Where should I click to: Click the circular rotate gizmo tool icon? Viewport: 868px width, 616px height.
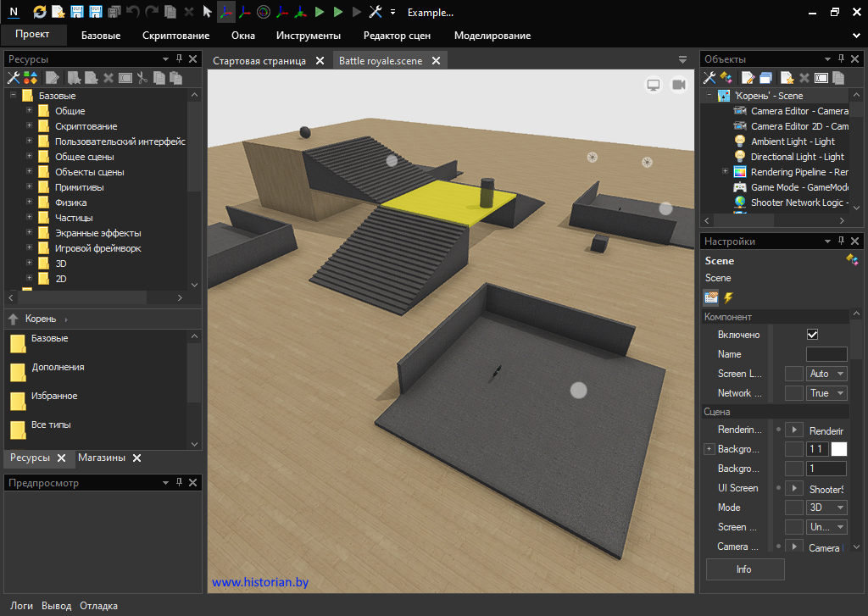click(264, 12)
